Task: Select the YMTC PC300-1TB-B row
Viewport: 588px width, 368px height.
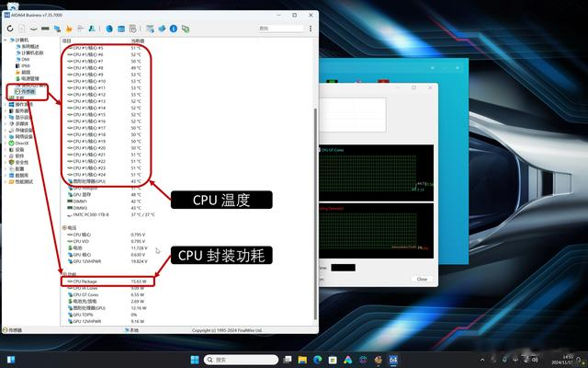Action: (110, 214)
